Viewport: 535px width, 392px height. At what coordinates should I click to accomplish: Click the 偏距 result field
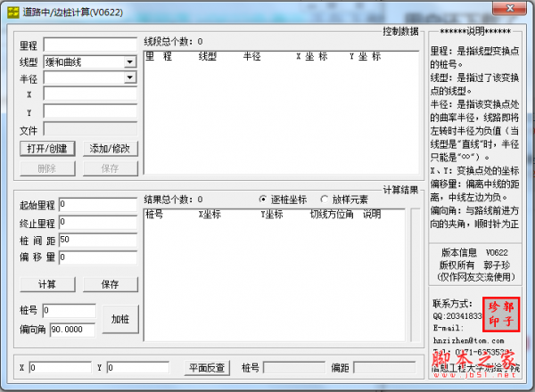[x=384, y=368]
